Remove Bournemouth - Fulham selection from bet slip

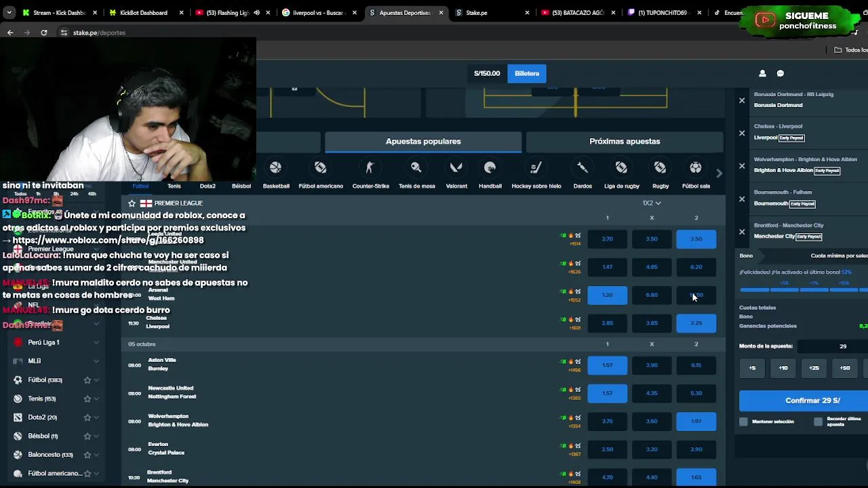tap(742, 199)
